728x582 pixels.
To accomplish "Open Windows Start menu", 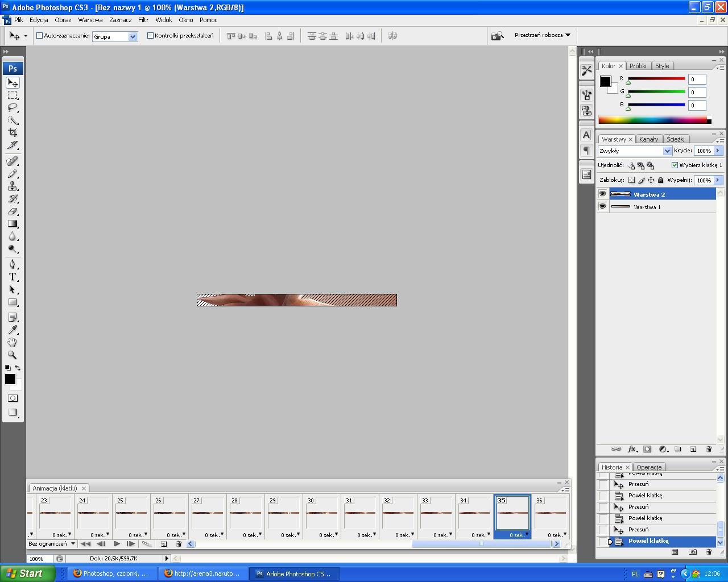I will (x=27, y=573).
